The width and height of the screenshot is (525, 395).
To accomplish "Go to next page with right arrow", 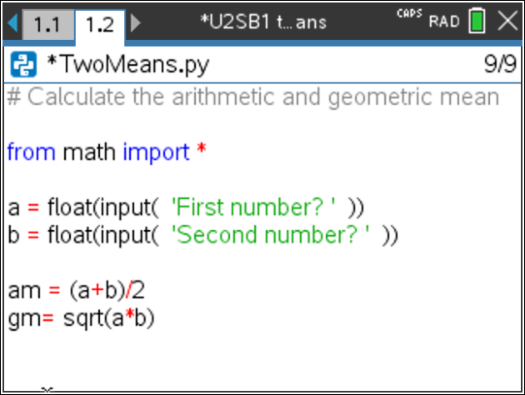I will (135, 23).
